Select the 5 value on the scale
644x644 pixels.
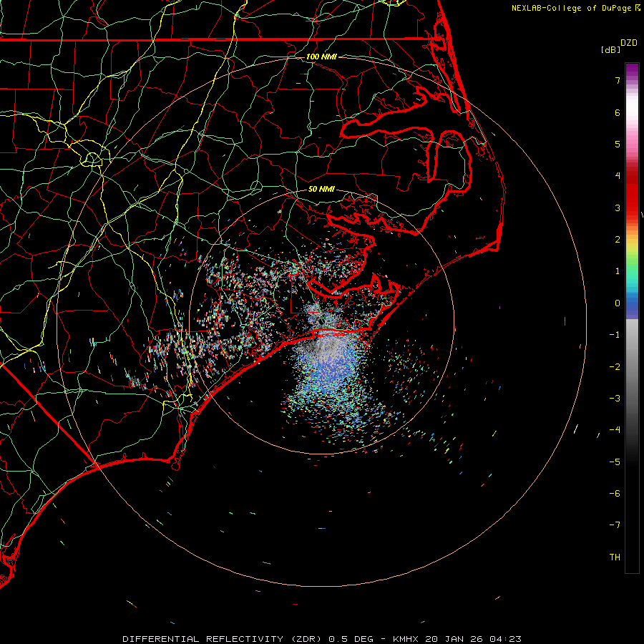click(618, 144)
